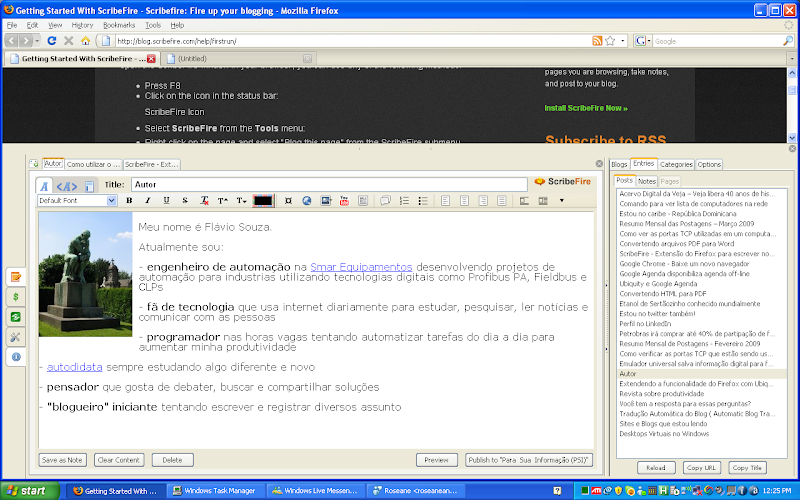800x500 pixels.
Task: Open 'ScribeFire - Ext...' editor tab
Action: coord(152,164)
